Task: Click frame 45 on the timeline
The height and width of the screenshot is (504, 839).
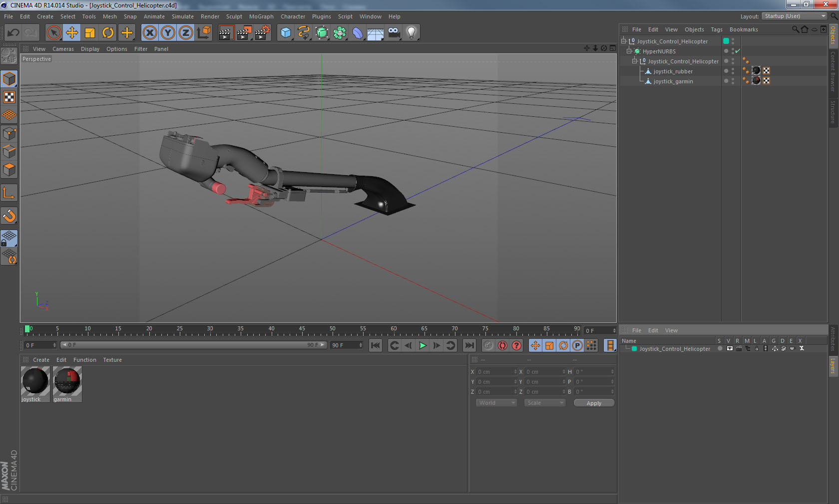Action: pyautogui.click(x=302, y=330)
